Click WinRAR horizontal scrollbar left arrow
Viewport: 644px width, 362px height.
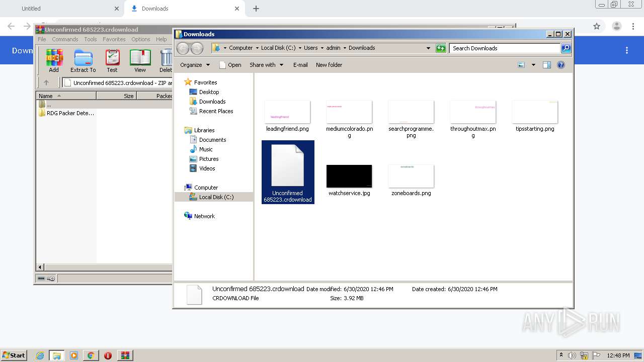click(41, 267)
